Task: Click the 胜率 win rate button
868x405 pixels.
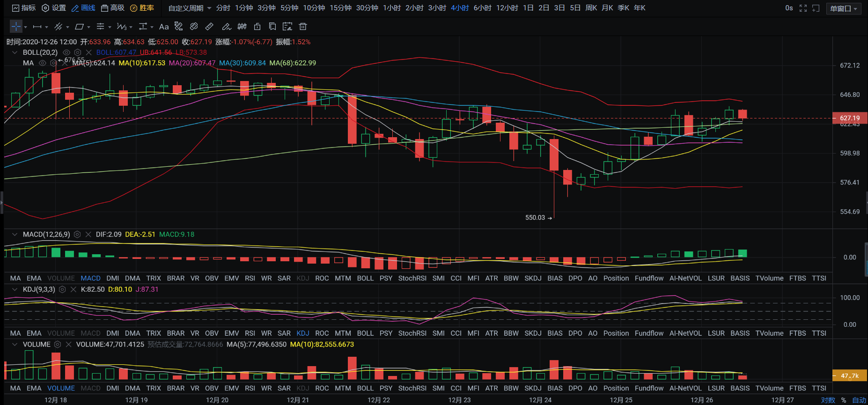Action: [142, 8]
